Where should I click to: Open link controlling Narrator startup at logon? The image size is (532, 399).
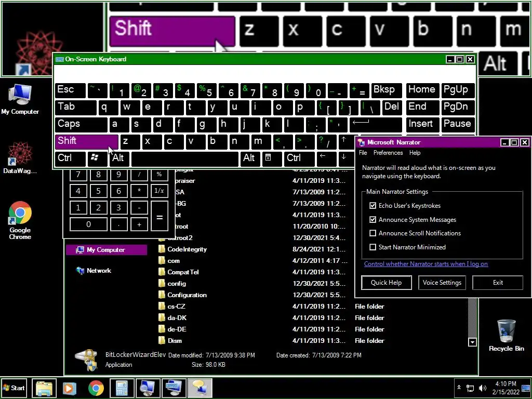pyautogui.click(x=426, y=264)
